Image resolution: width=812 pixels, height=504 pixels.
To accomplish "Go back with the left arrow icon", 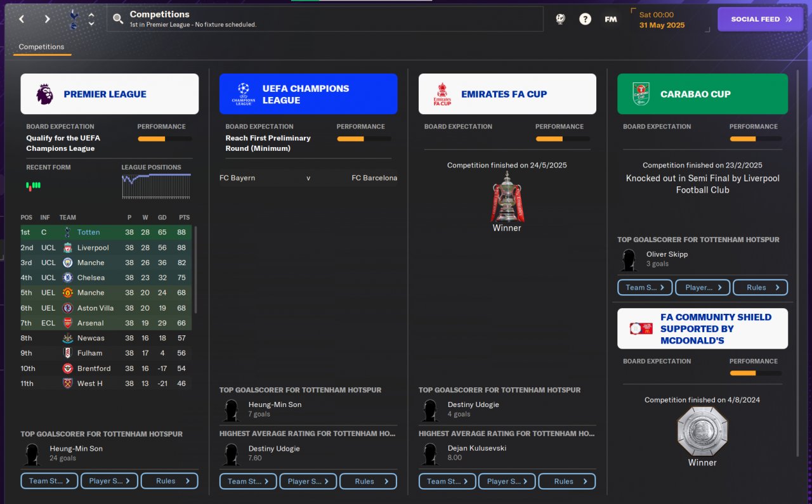I will (22, 19).
